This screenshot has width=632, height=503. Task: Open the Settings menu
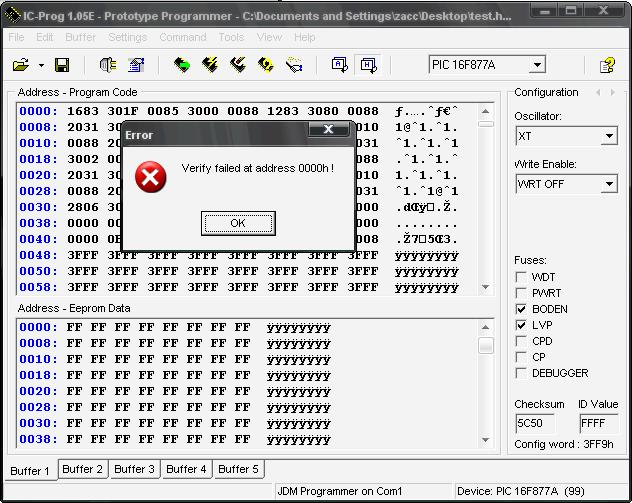pos(128,37)
